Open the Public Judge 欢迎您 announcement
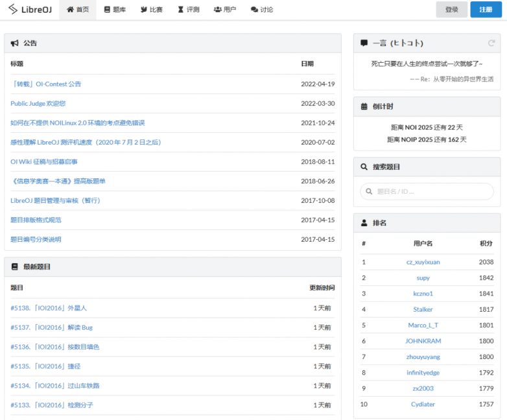 38,104
